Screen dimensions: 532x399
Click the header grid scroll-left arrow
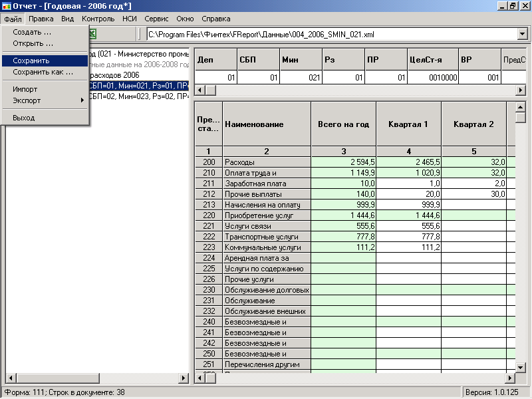click(x=200, y=90)
